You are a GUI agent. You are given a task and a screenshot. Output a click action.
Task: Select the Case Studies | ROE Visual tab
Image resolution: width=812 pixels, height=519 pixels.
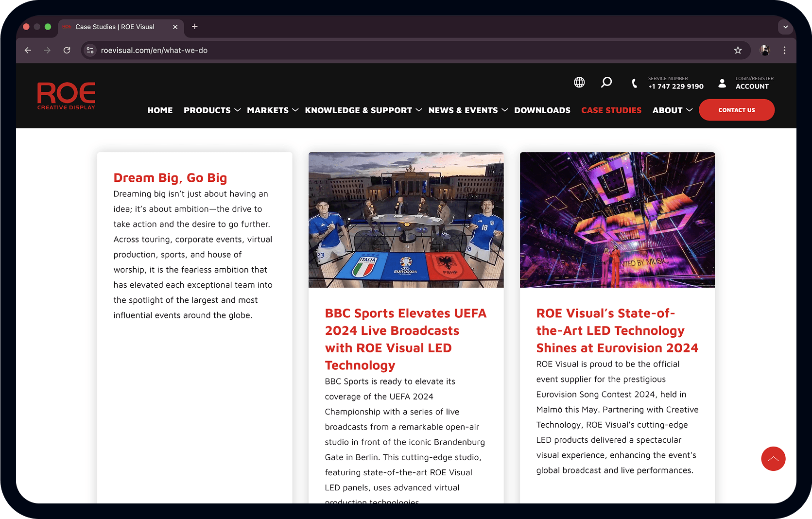121,27
